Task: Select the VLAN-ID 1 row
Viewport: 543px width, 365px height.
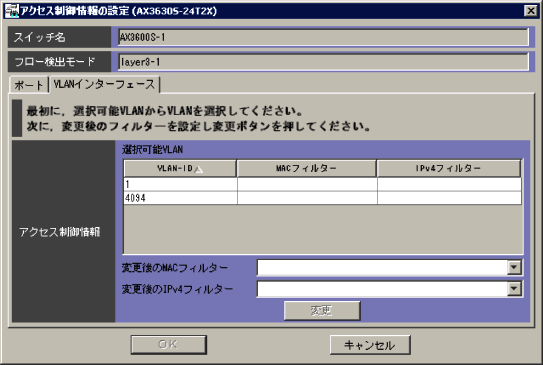Action: click(322, 184)
